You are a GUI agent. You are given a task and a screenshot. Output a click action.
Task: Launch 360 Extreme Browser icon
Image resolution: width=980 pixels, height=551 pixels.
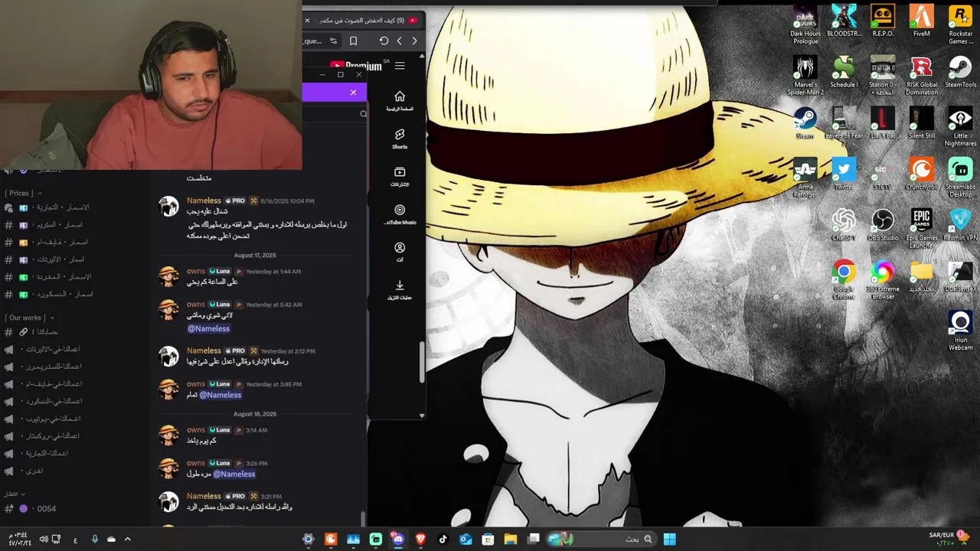pos(883,280)
